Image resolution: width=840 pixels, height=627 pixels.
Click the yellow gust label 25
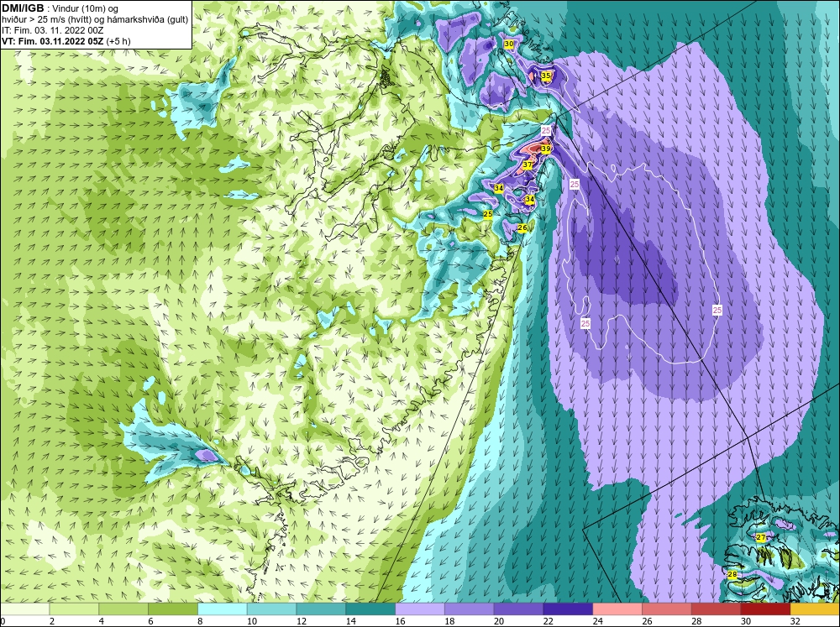click(487, 214)
